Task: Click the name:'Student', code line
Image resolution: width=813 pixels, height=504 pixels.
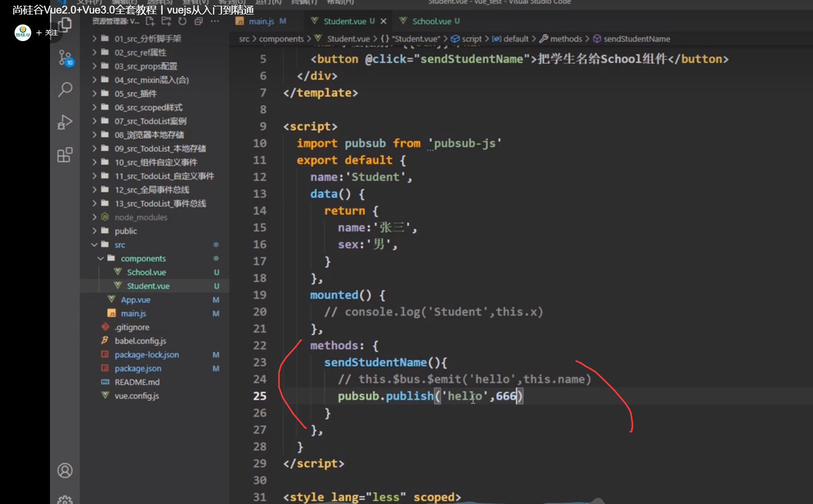Action: (361, 177)
